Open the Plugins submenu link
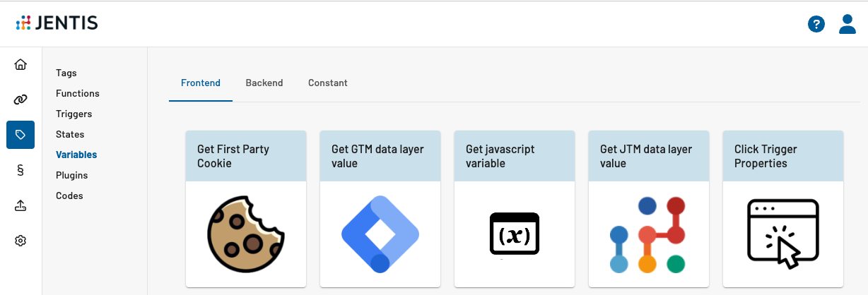The width and height of the screenshot is (868, 295). pyautogui.click(x=72, y=175)
